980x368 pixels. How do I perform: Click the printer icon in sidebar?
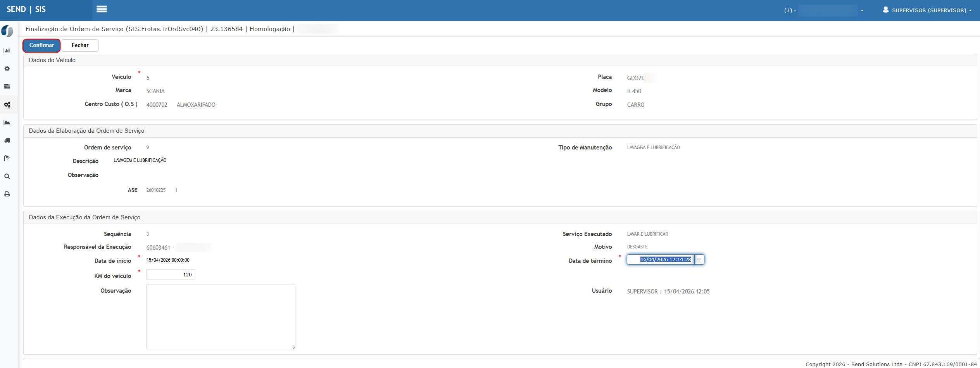click(7, 194)
